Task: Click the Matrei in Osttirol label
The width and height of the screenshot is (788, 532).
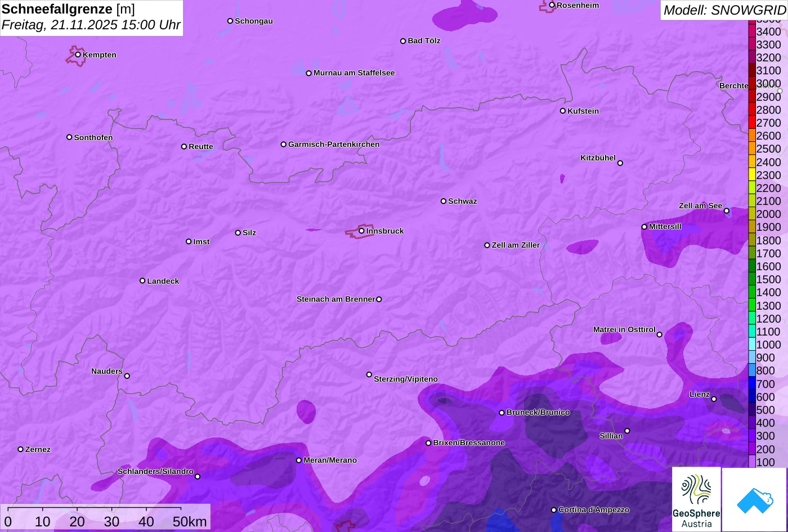Action: click(624, 329)
